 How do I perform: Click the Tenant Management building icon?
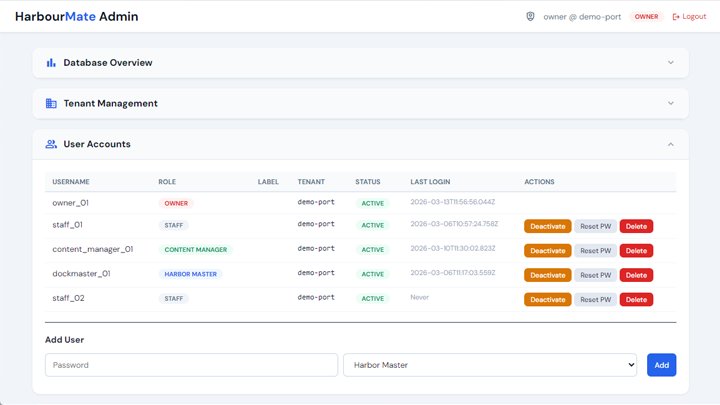coord(51,103)
